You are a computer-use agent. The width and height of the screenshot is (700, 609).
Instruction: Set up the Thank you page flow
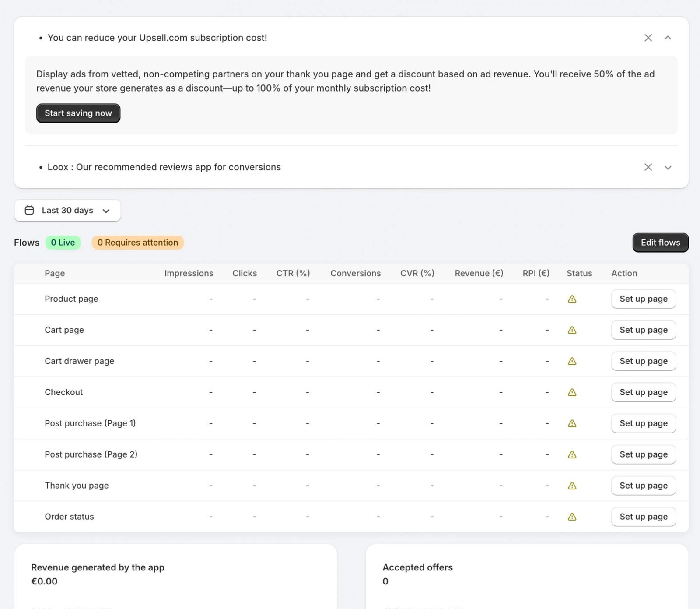click(643, 486)
